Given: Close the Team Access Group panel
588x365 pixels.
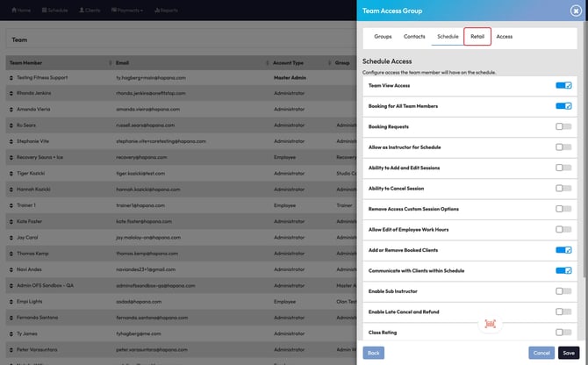Looking at the screenshot, I should coord(576,11).
